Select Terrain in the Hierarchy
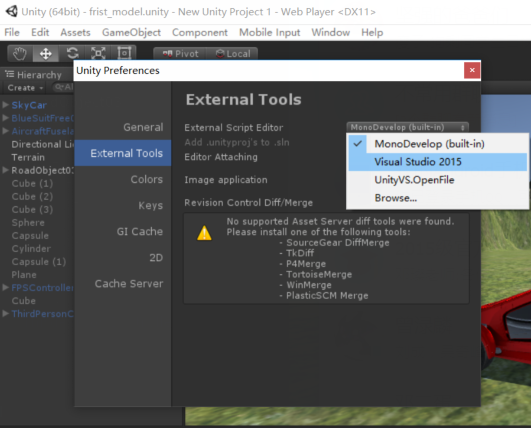This screenshot has height=428, width=531. point(28,157)
